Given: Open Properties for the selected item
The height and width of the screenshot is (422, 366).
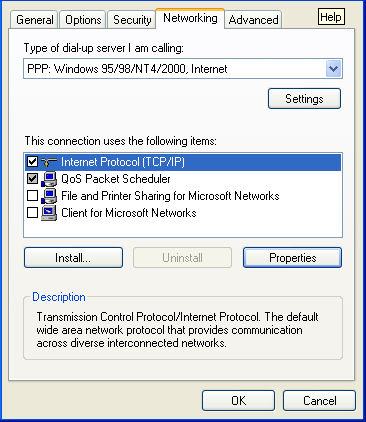Looking at the screenshot, I should [293, 258].
